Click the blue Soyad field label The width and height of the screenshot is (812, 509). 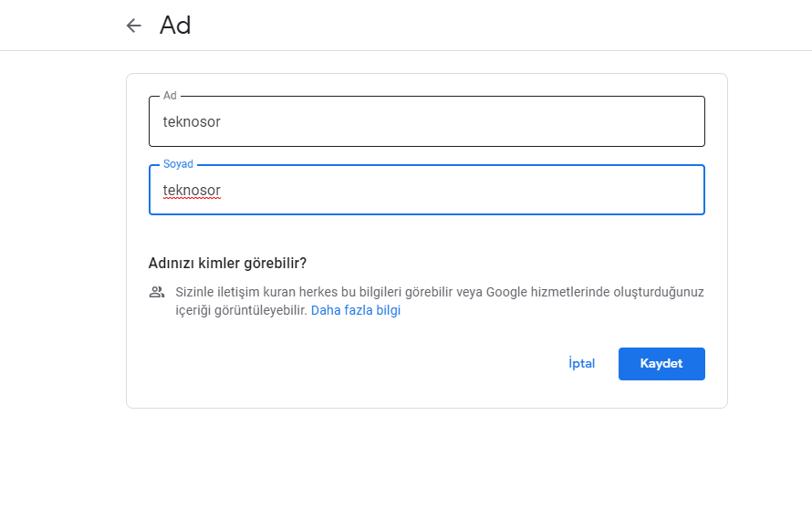(x=178, y=164)
